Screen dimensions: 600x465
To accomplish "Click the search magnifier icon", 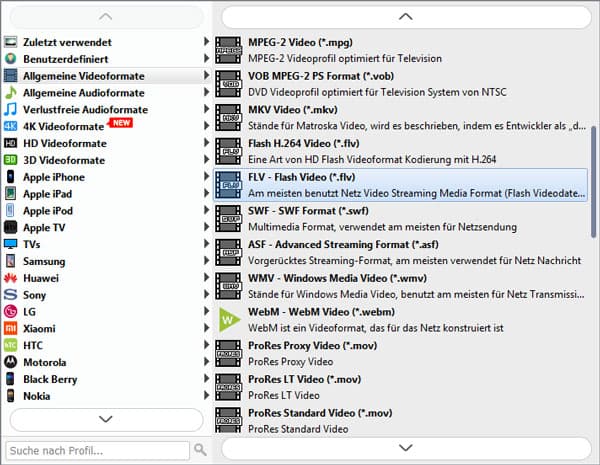I will pyautogui.click(x=200, y=450).
